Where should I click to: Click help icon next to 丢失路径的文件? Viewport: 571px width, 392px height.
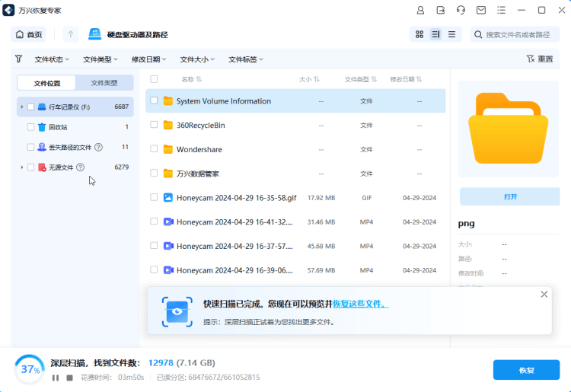(x=98, y=147)
